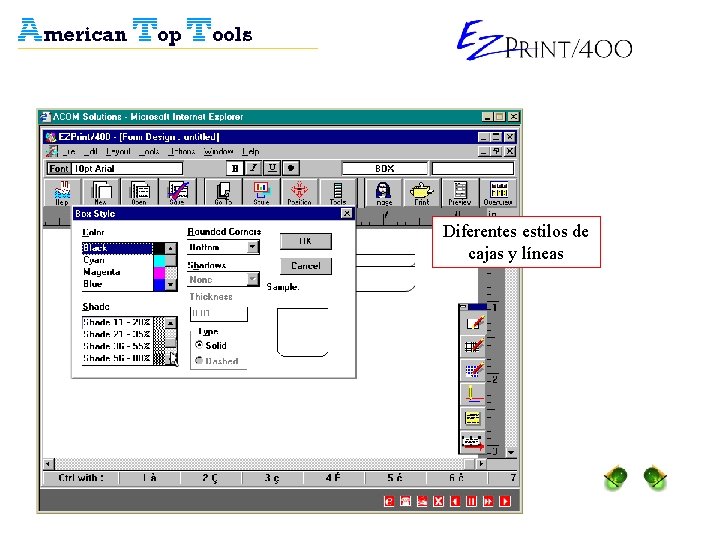The image size is (720, 540).
Task: Click the Thickness input field
Action: point(219,313)
